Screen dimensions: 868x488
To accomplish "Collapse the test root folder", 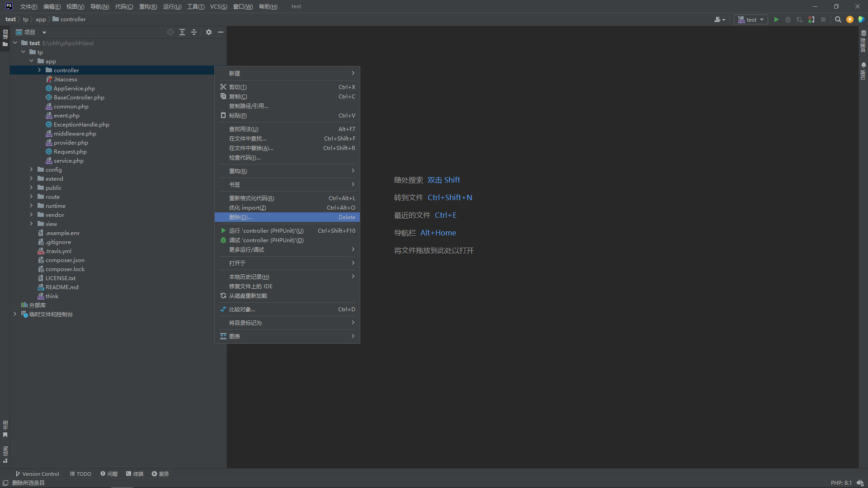I will [x=15, y=43].
